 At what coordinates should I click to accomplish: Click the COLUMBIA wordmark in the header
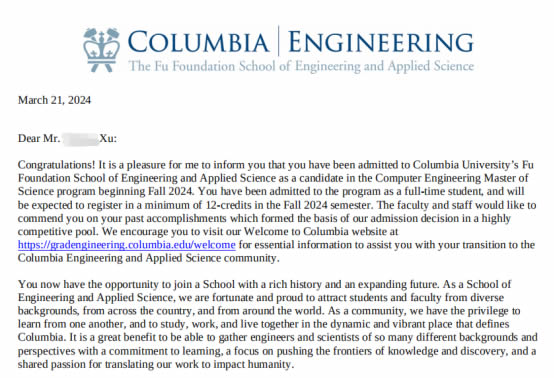pos(198,42)
